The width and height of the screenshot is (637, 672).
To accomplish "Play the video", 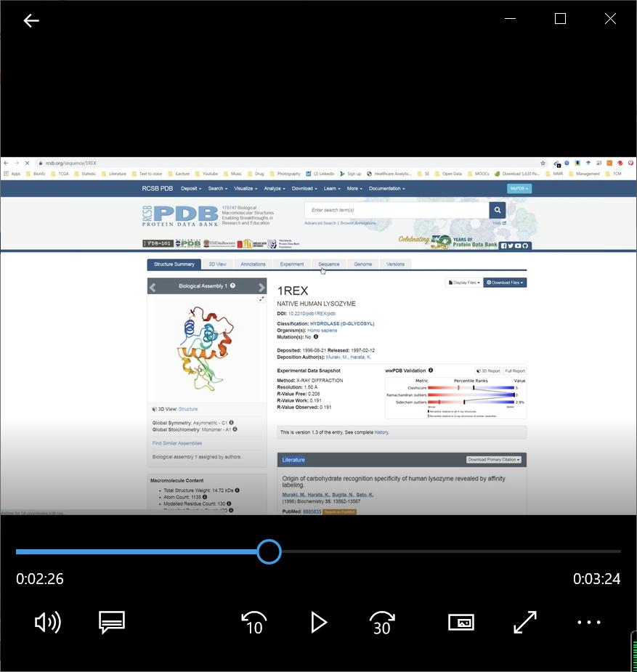I will [x=318, y=623].
